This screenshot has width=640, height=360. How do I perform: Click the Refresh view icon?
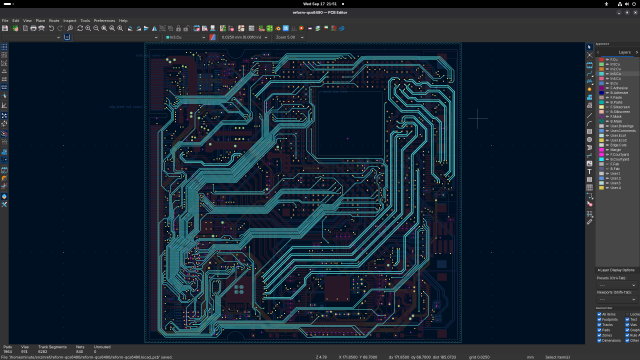(x=80, y=28)
